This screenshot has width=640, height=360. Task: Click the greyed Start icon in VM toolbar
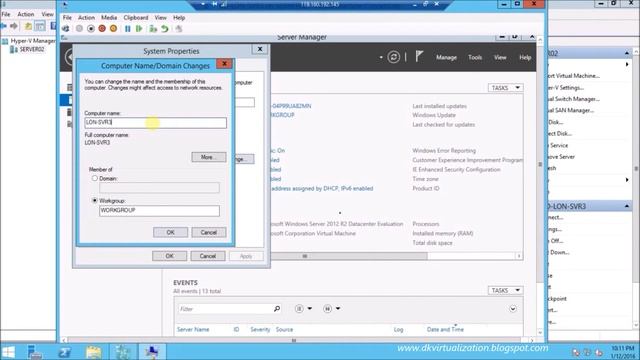coord(79,29)
